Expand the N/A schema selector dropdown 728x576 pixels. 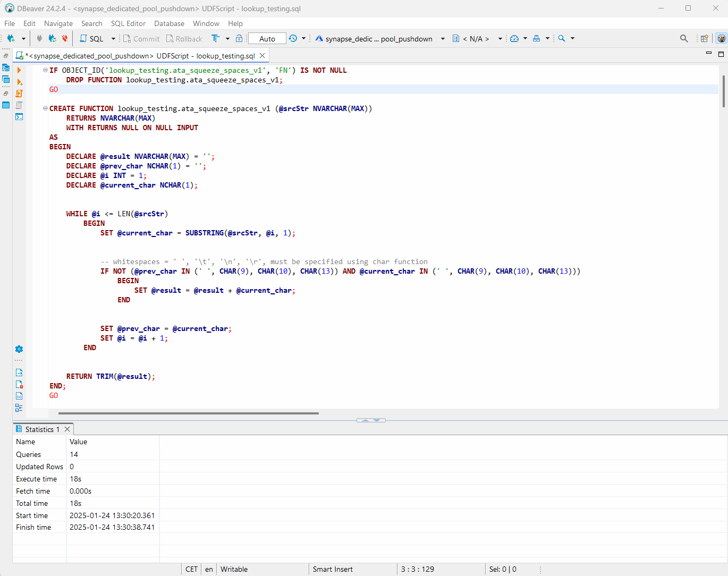coord(477,39)
